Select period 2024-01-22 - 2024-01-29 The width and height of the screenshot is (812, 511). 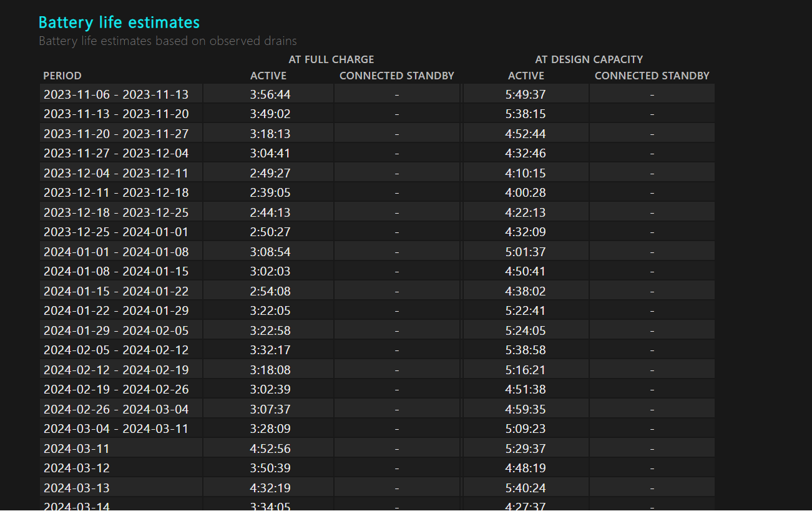116,310
